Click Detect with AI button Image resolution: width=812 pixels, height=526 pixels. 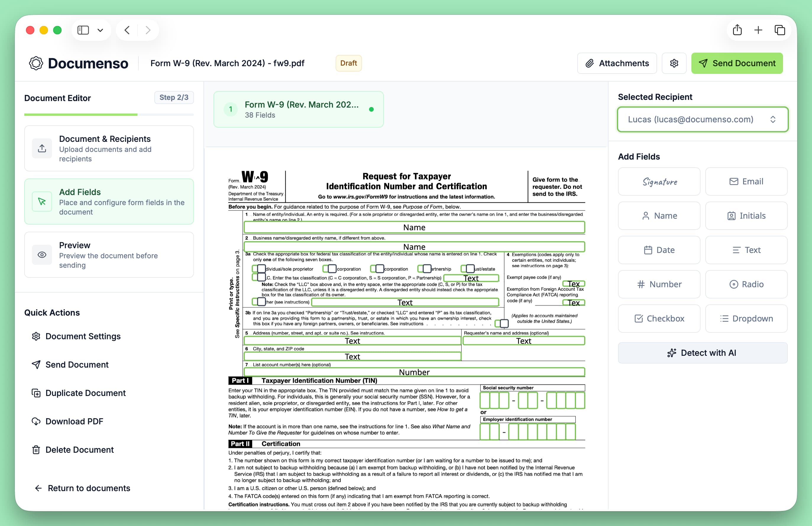(703, 353)
